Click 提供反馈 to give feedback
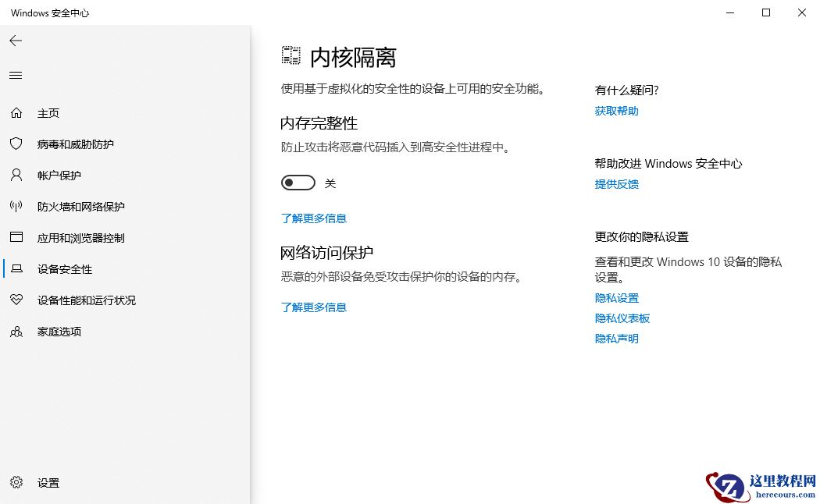The image size is (820, 504). (x=617, y=183)
